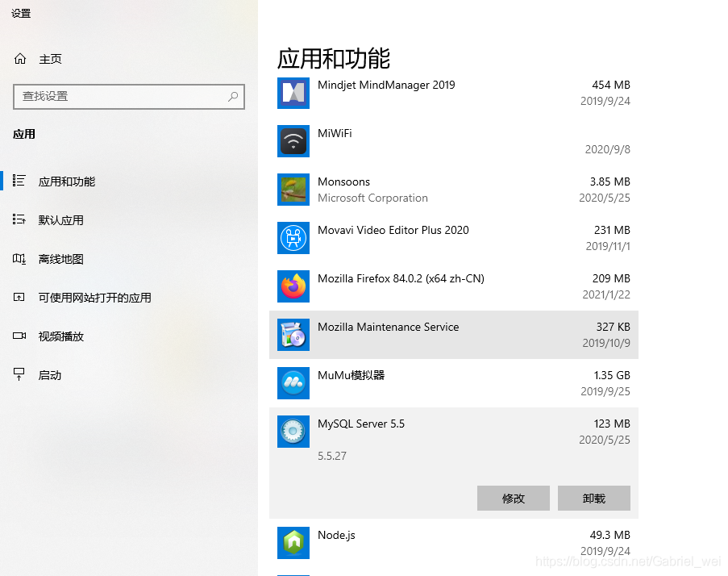Click MySQL version number 5.5.27

tap(332, 456)
